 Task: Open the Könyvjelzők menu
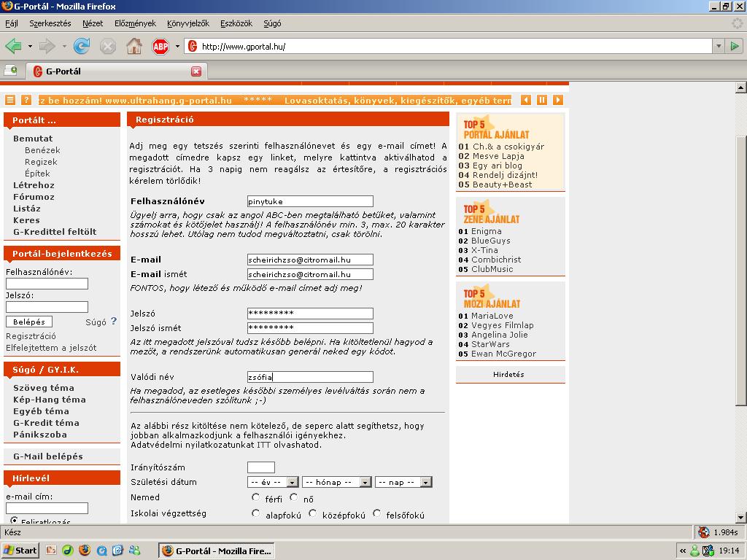point(187,23)
